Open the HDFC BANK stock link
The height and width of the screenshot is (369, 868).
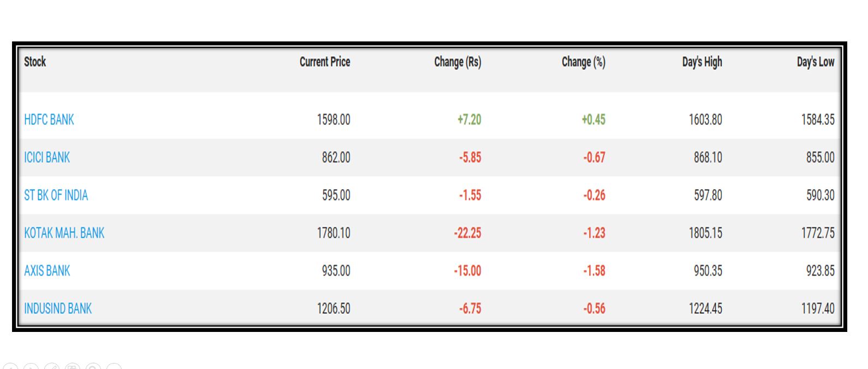click(x=49, y=120)
